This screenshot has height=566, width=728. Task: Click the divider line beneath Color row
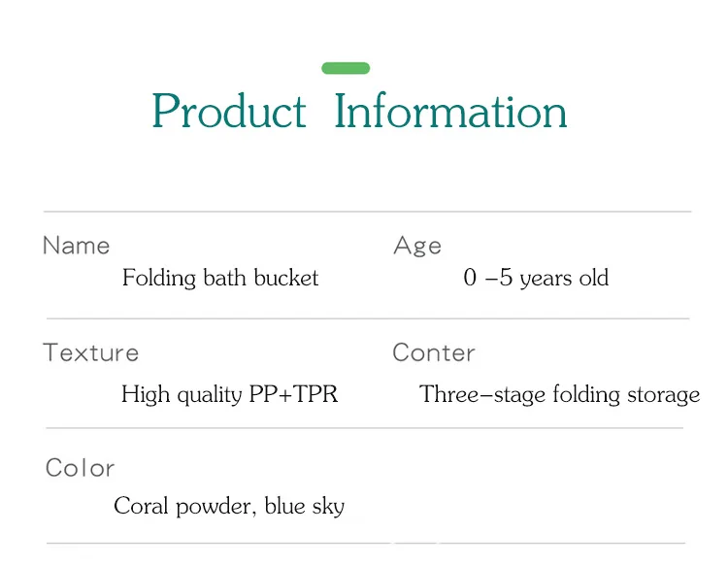(x=366, y=543)
